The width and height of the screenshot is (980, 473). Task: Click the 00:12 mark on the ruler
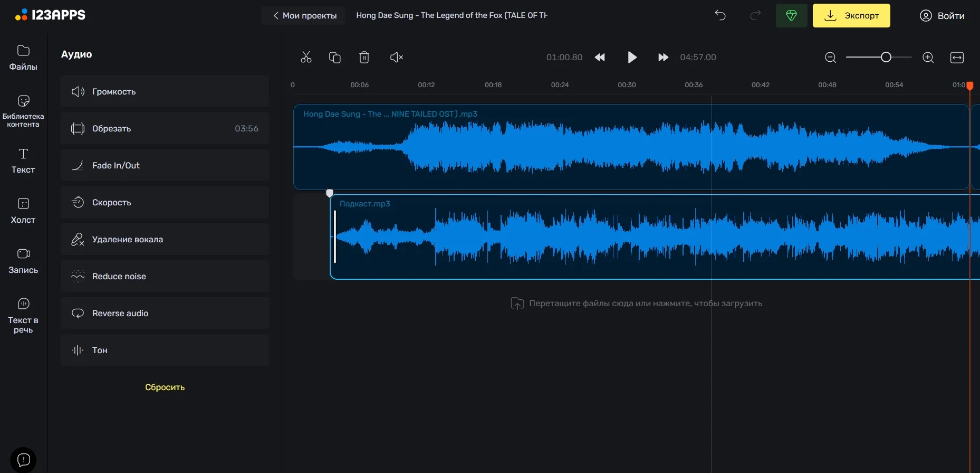tap(426, 85)
